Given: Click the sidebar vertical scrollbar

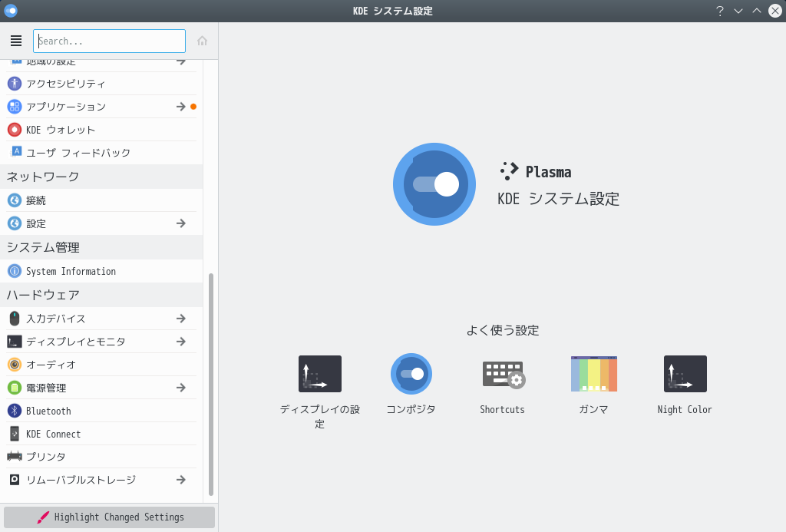Looking at the screenshot, I should pos(211,384).
